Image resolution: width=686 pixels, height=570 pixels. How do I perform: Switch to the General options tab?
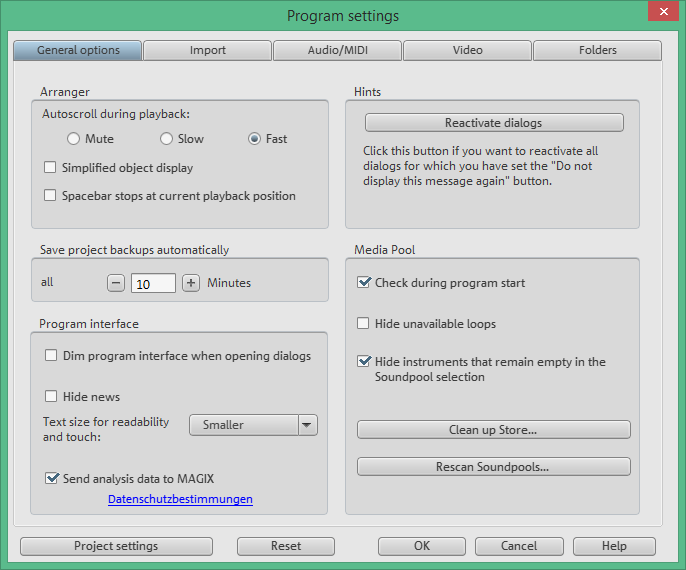tap(78, 50)
